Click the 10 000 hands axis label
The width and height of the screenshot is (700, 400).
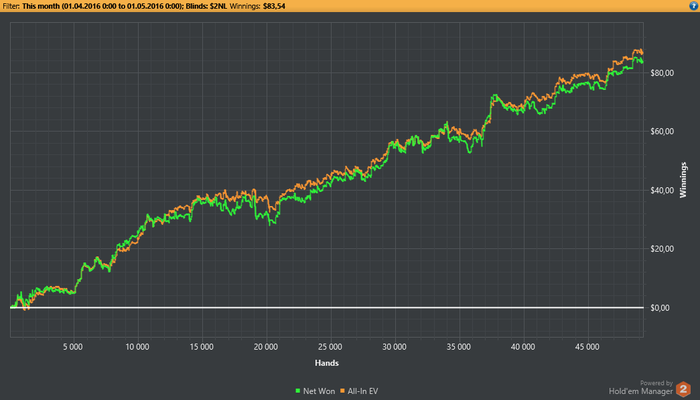(137, 347)
